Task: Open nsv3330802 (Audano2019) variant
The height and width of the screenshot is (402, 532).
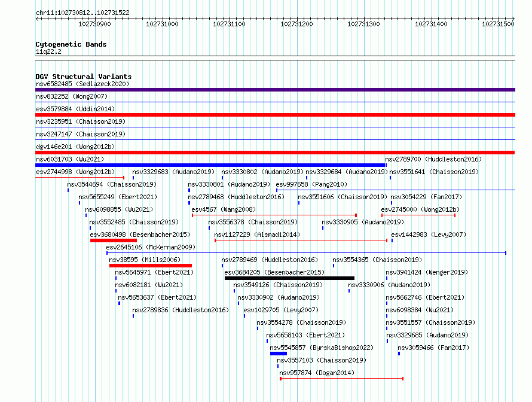Action: 262,172
